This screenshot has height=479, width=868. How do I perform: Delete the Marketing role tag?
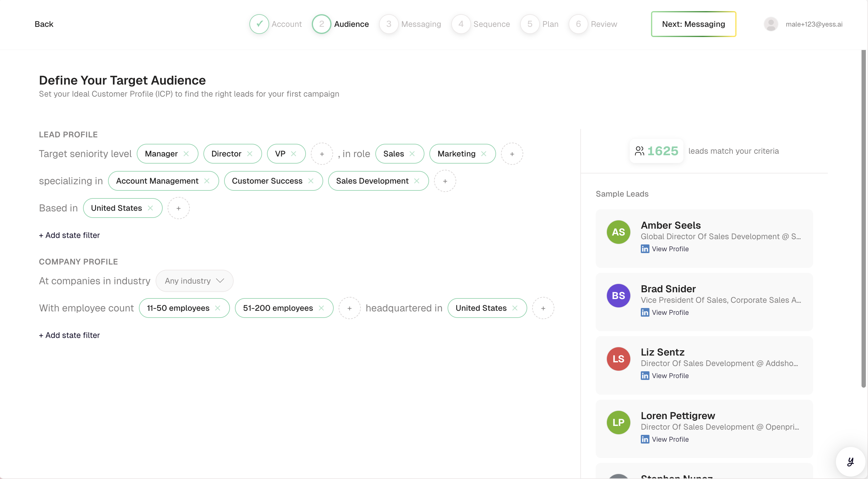(x=483, y=154)
